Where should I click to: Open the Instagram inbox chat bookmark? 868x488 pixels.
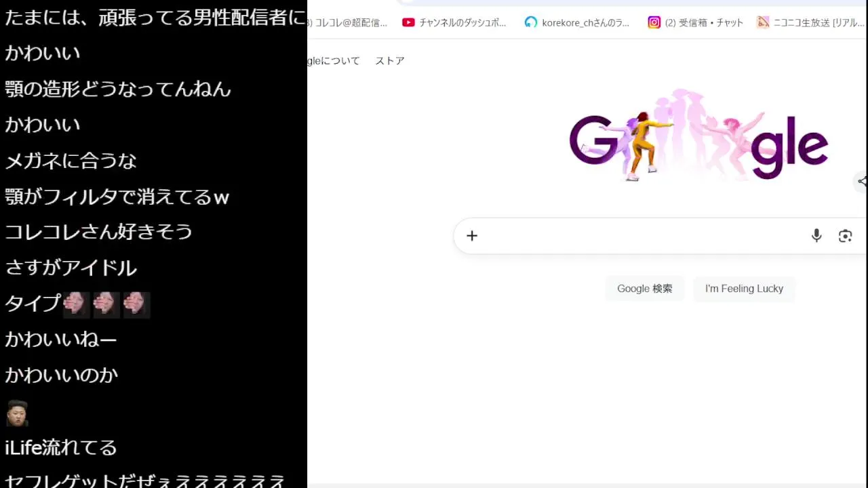pyautogui.click(x=696, y=22)
